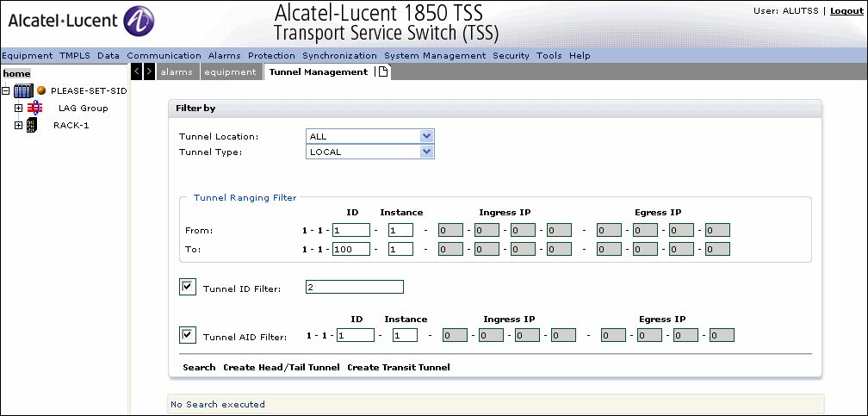Open the System Management menu
Viewport: 868px width, 416px height.
coord(435,55)
